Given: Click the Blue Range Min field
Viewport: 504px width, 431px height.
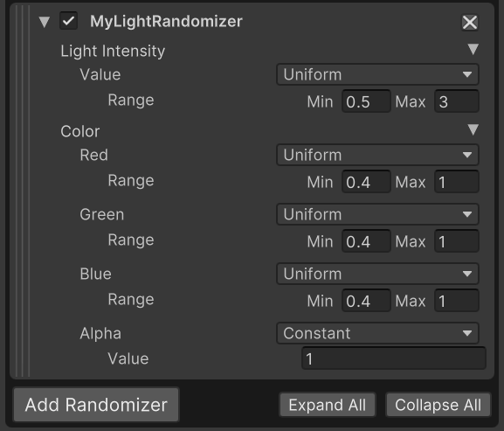Looking at the screenshot, I should (366, 301).
